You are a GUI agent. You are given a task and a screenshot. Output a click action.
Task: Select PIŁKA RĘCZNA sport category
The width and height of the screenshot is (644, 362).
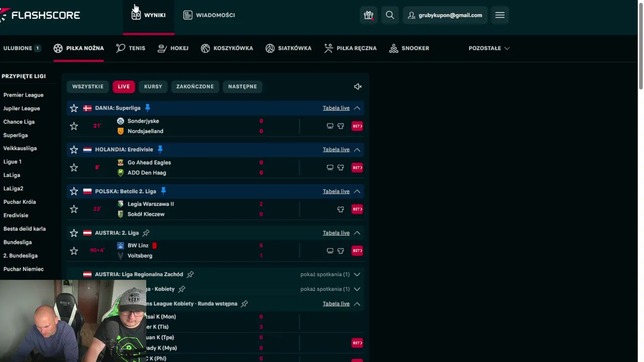coord(350,48)
